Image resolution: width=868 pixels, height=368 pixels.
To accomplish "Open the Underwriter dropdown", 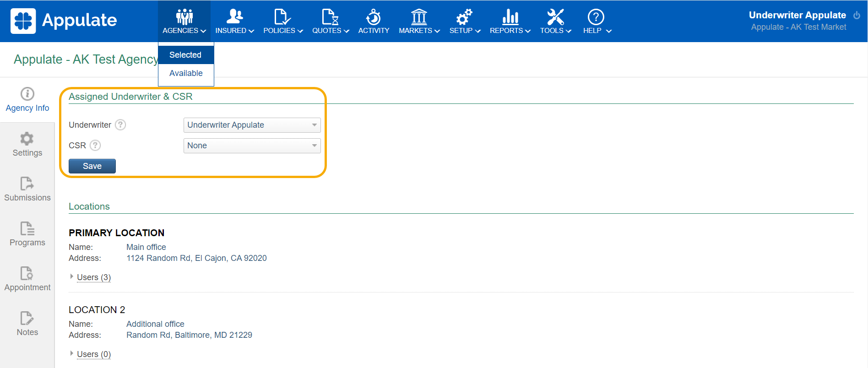I will click(x=252, y=125).
